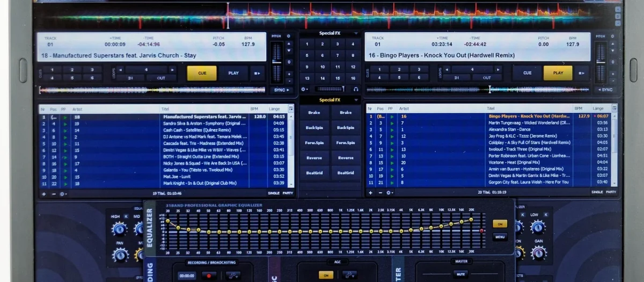Trigger the left Brake effect button
This screenshot has width=644, height=282.
pos(314,113)
